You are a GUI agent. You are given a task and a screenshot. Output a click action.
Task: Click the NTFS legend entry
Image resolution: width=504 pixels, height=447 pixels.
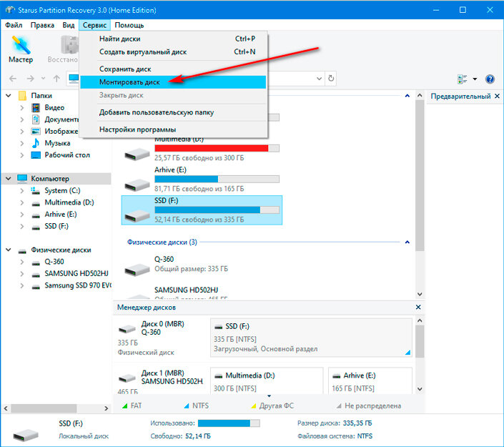click(197, 406)
